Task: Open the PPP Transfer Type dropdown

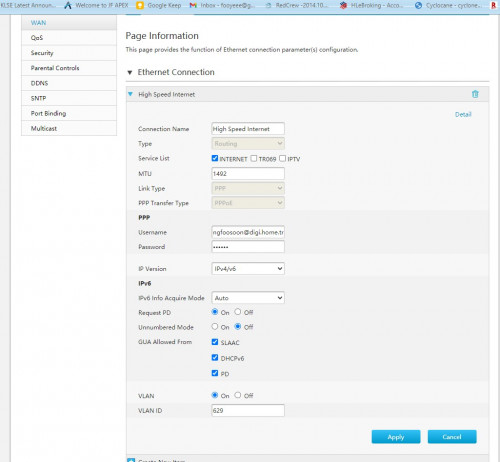Action: tap(248, 203)
